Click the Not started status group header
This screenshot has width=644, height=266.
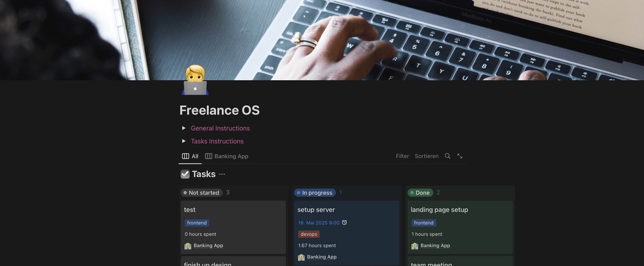pos(202,193)
